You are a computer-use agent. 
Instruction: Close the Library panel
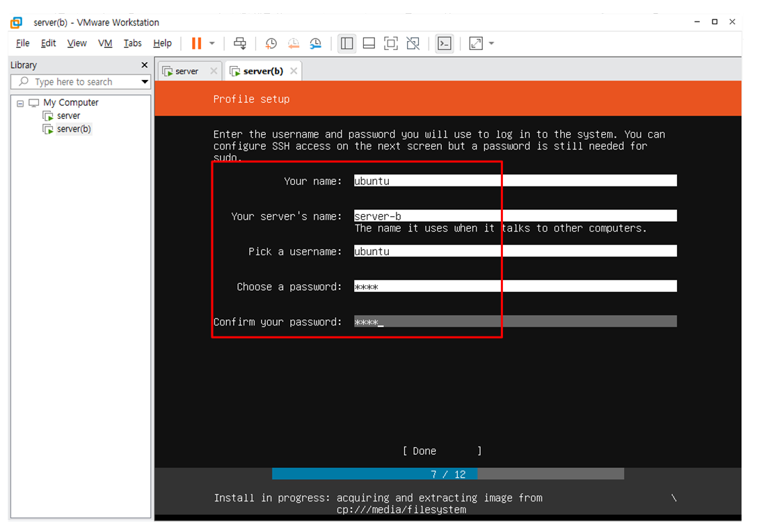click(x=144, y=65)
